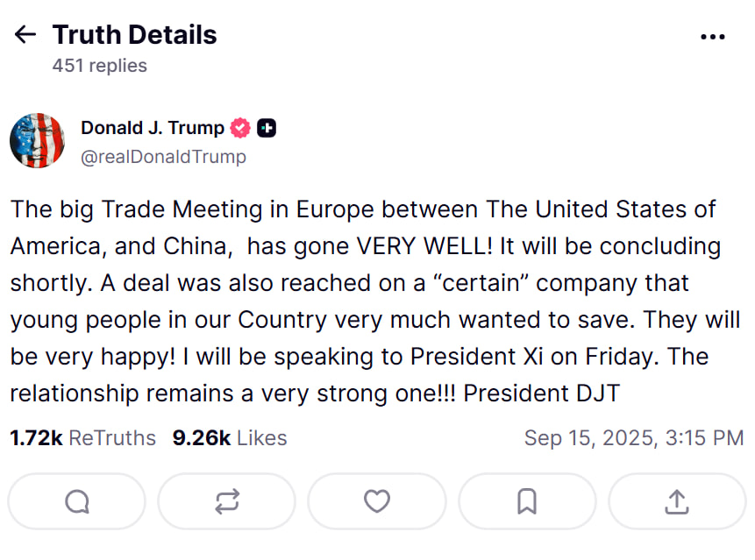The image size is (755, 560).
Task: Bookmark this truth
Action: pyautogui.click(x=527, y=501)
